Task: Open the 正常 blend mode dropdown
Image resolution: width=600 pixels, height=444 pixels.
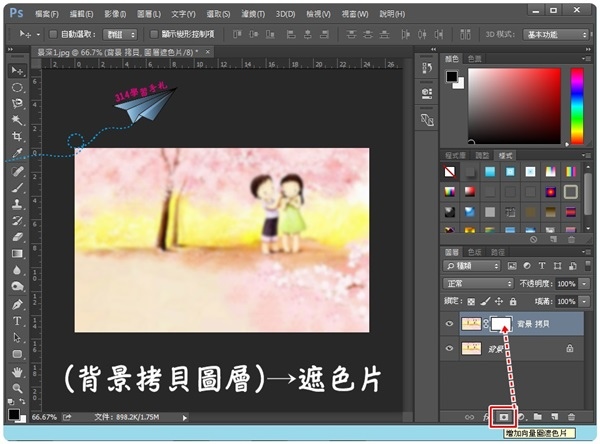Action: [x=478, y=284]
